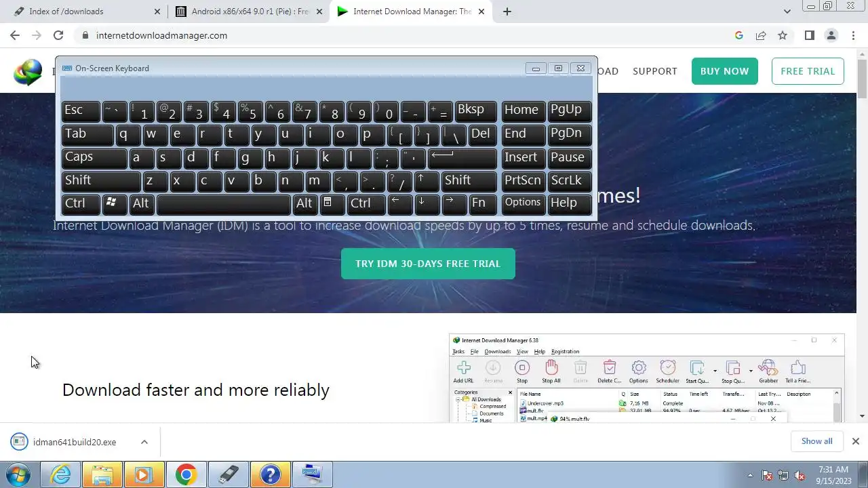The image size is (868, 488).
Task: Open Windows Media Player from taskbar
Action: (x=144, y=475)
